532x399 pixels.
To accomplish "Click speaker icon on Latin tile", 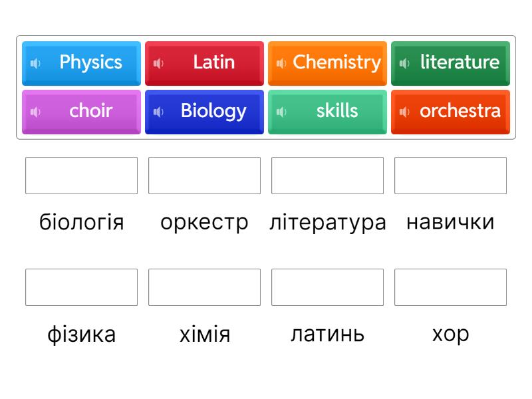I will (158, 63).
